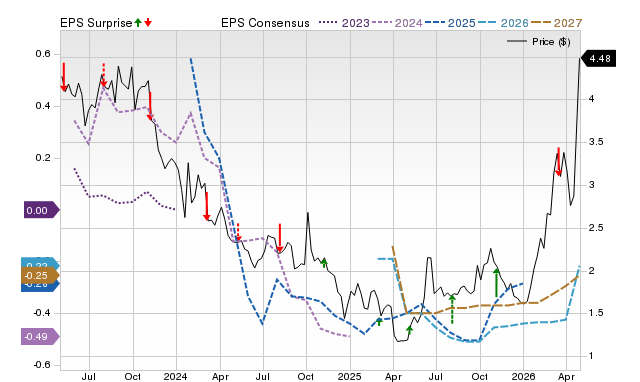Click the Price ($) legend entry
This screenshot has height=382, width=640.
point(539,42)
